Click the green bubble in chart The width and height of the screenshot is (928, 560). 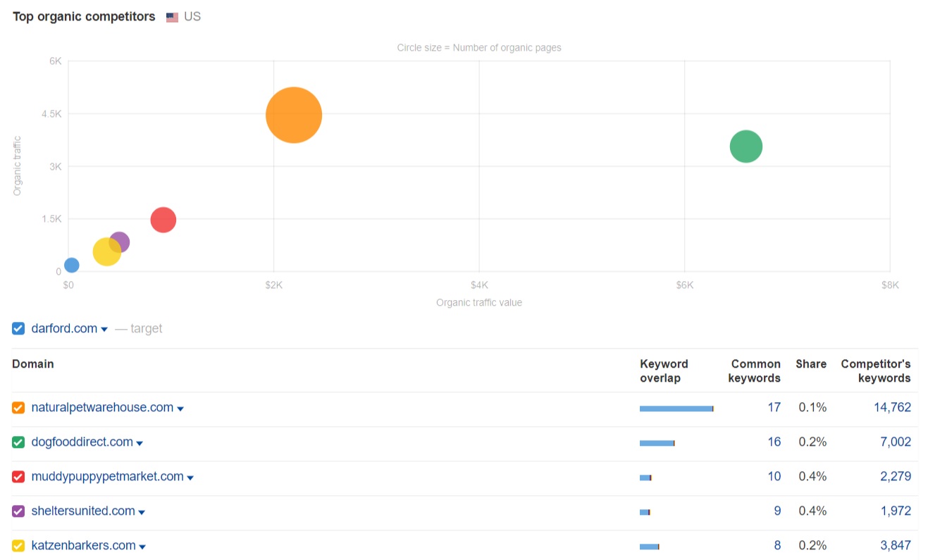746,147
